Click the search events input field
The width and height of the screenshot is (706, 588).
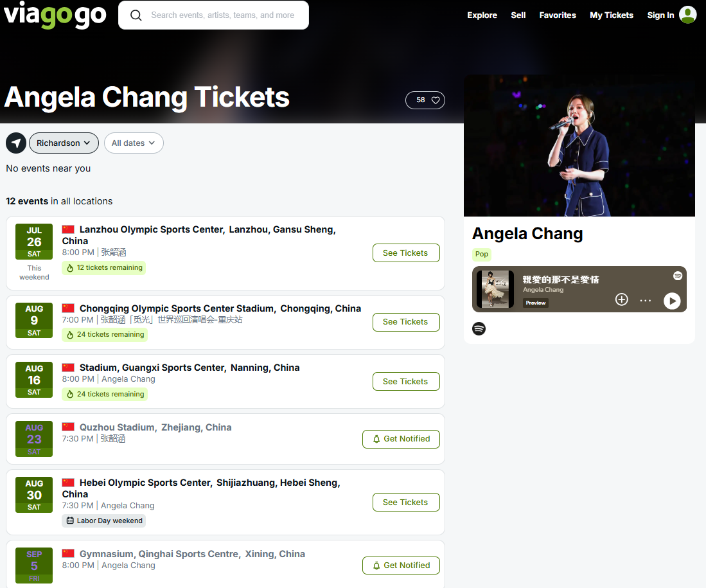coord(222,15)
